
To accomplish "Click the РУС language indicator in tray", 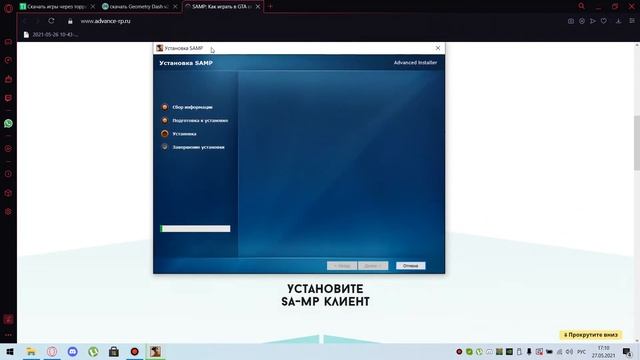I will click(581, 351).
